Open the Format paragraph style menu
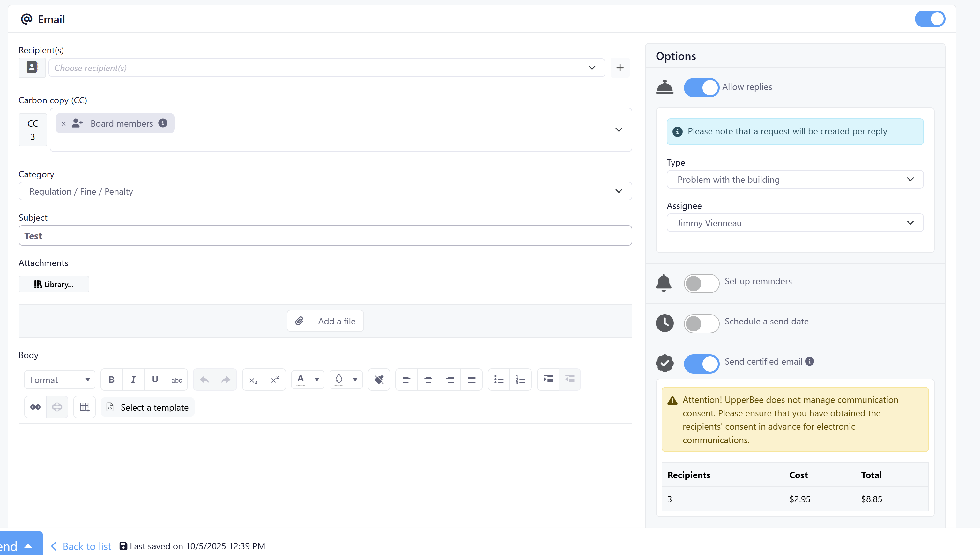The image size is (980, 555). tap(60, 380)
